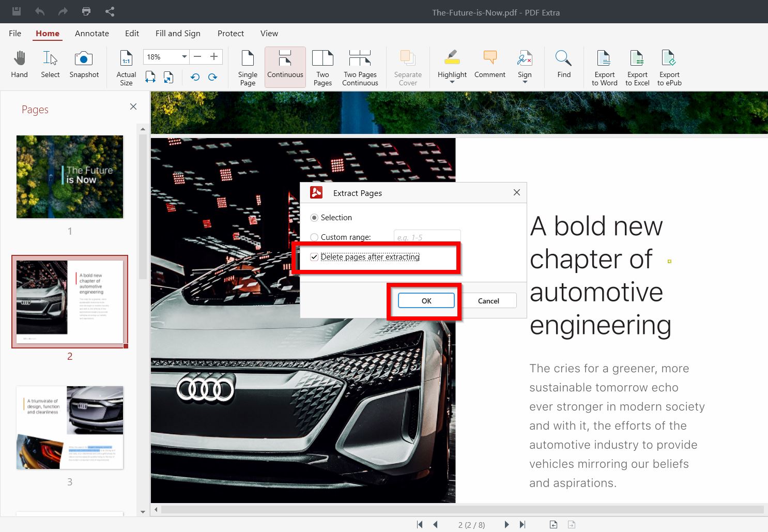Viewport: 768px width, 532px height.
Task: Undo the last action
Action: pos(40,11)
